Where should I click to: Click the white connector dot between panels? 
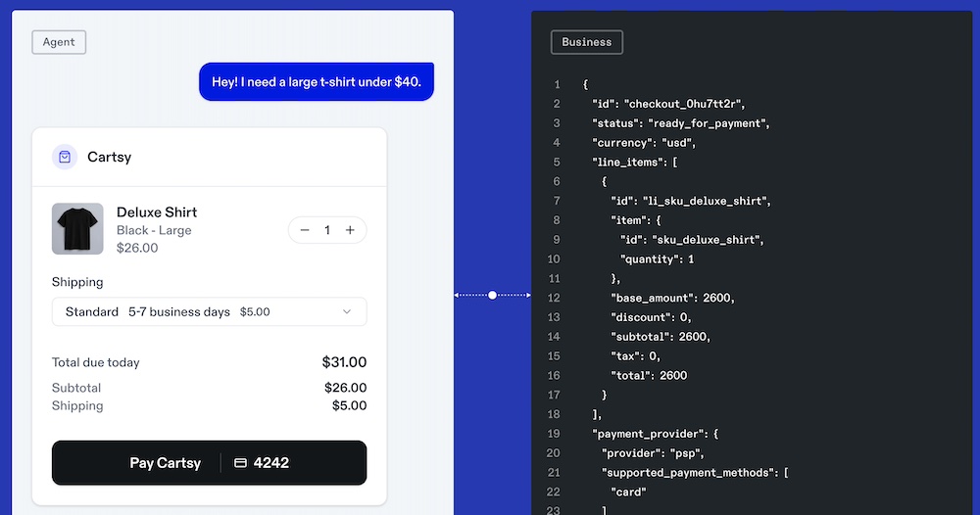pos(492,295)
